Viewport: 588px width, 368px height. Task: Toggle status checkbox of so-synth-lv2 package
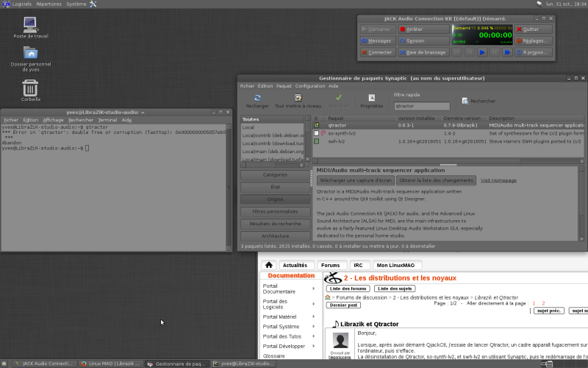(317, 133)
